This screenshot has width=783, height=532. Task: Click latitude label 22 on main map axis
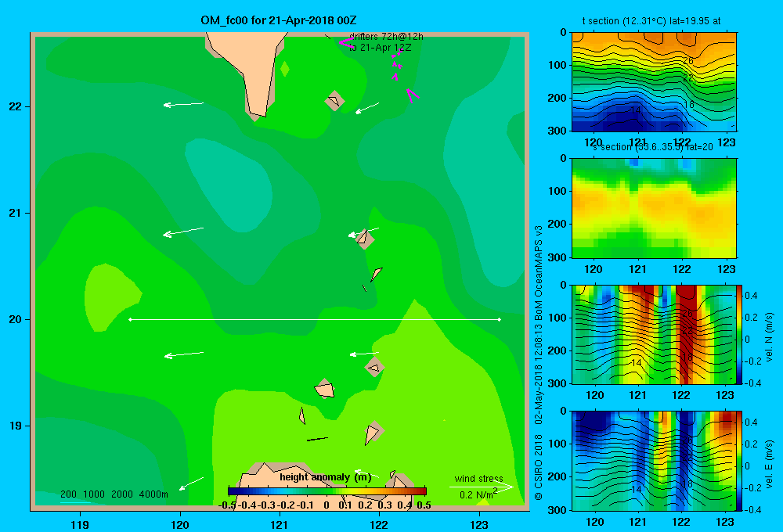pos(16,106)
